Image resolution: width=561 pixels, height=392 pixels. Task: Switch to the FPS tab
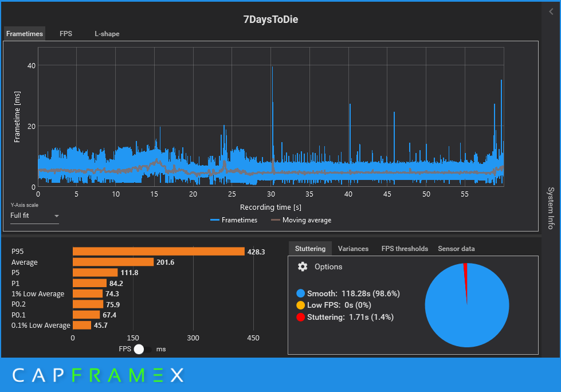point(66,34)
